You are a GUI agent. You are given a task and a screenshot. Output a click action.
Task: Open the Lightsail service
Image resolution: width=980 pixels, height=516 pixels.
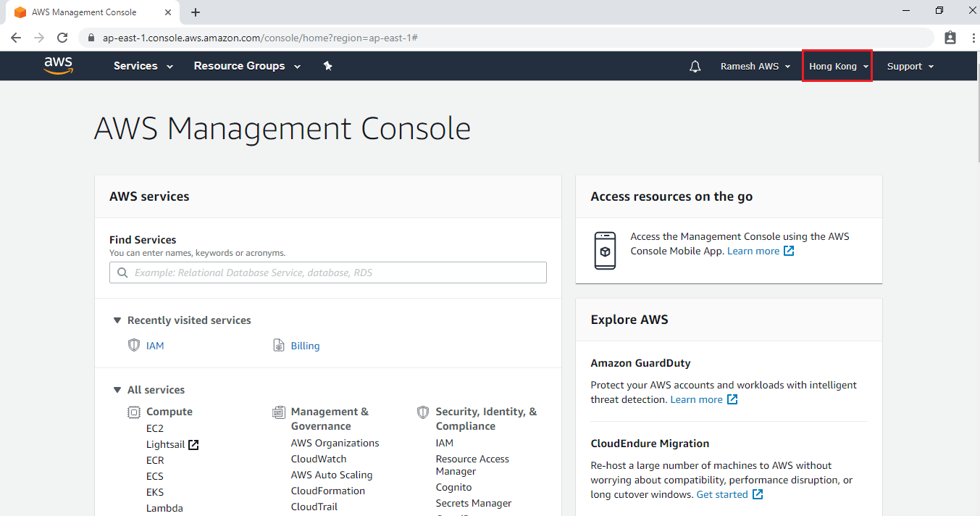(166, 444)
